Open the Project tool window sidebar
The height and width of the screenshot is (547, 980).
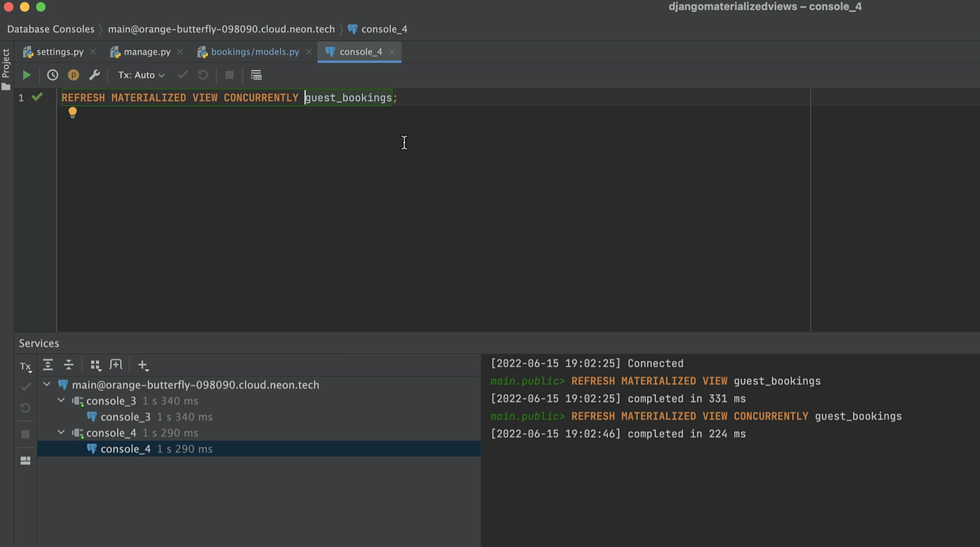click(6, 69)
